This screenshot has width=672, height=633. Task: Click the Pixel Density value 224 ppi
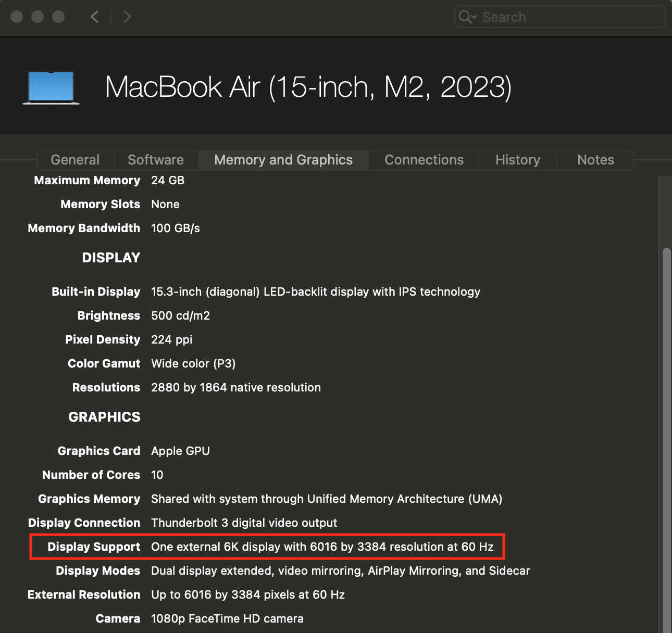[171, 339]
